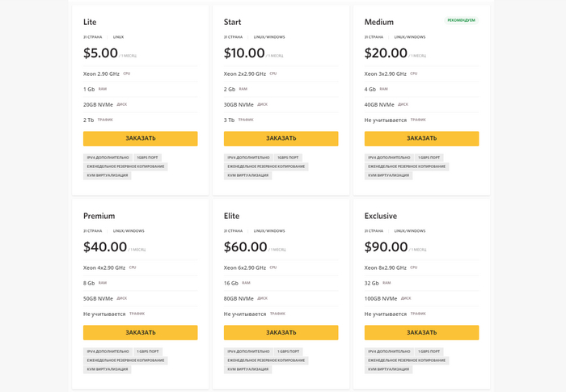Select the 50GB NVMe disk spec
The image size is (566, 392).
pos(98,298)
